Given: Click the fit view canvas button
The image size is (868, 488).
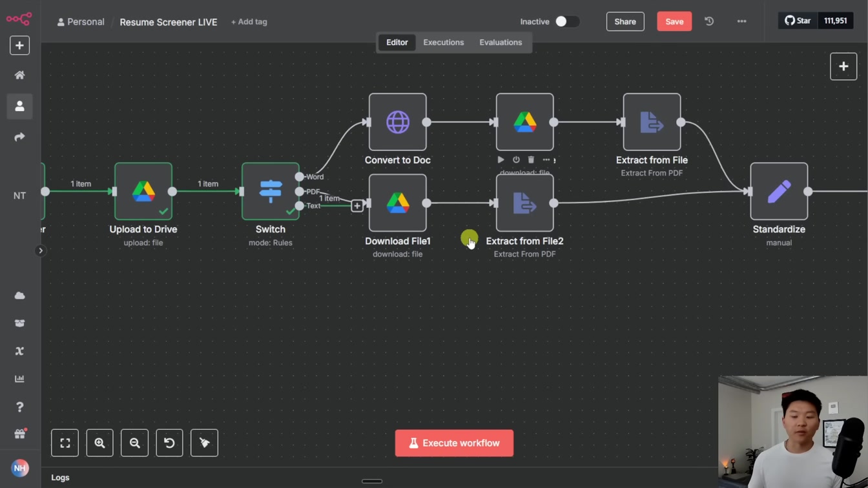Looking at the screenshot, I should (65, 443).
